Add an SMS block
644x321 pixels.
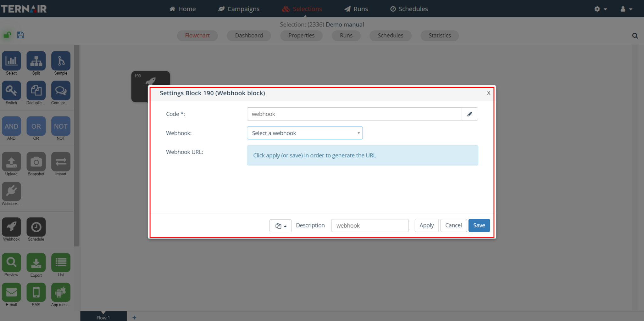pyautogui.click(x=36, y=292)
